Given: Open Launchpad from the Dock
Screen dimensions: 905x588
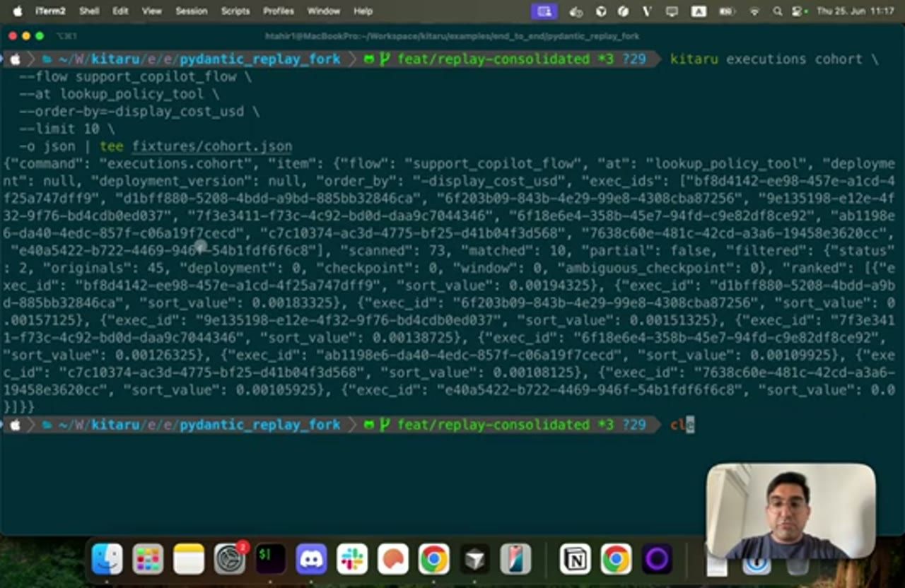Looking at the screenshot, I should click(x=148, y=560).
